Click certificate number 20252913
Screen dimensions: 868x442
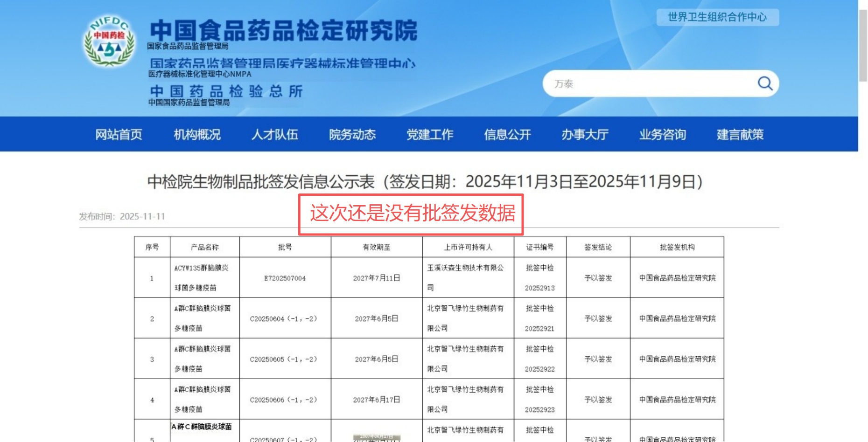(540, 288)
